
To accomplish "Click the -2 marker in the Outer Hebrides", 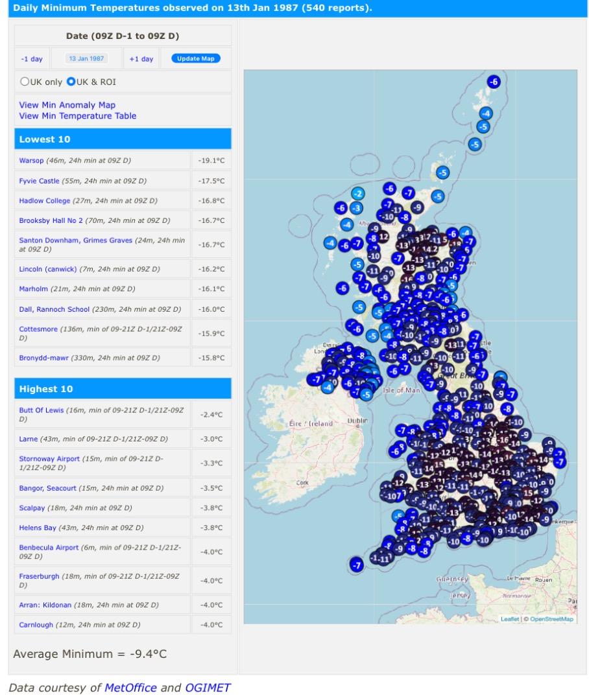I will (x=357, y=193).
